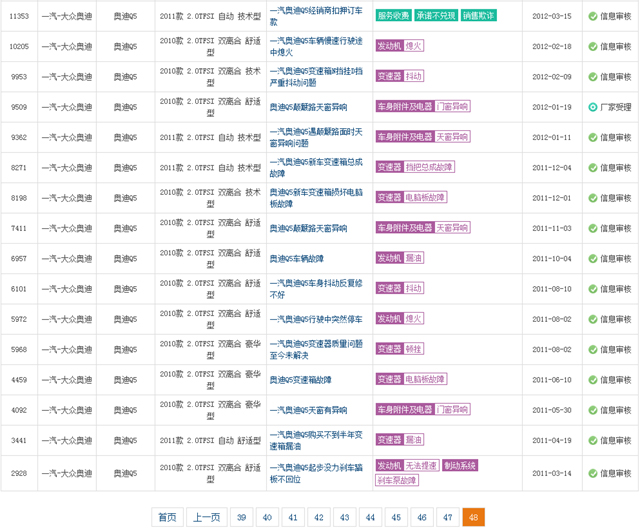Click the 电脑板故障 tag in row 8198
The height and width of the screenshot is (530, 640).
[x=425, y=197]
